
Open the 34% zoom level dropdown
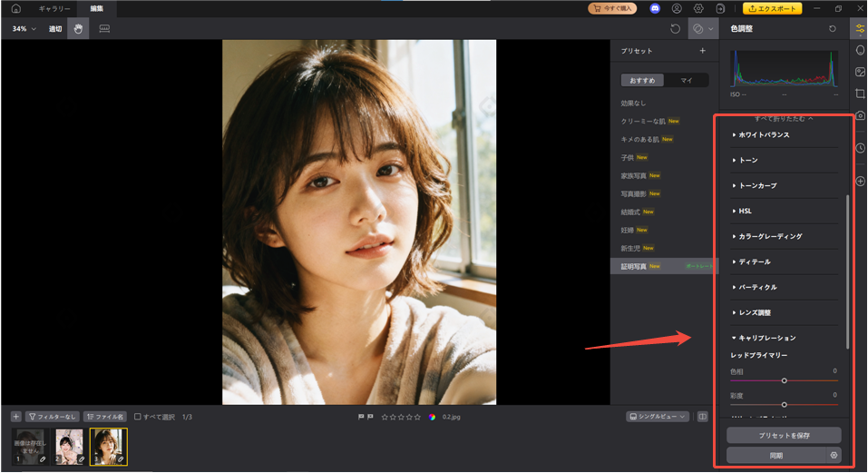[24, 29]
